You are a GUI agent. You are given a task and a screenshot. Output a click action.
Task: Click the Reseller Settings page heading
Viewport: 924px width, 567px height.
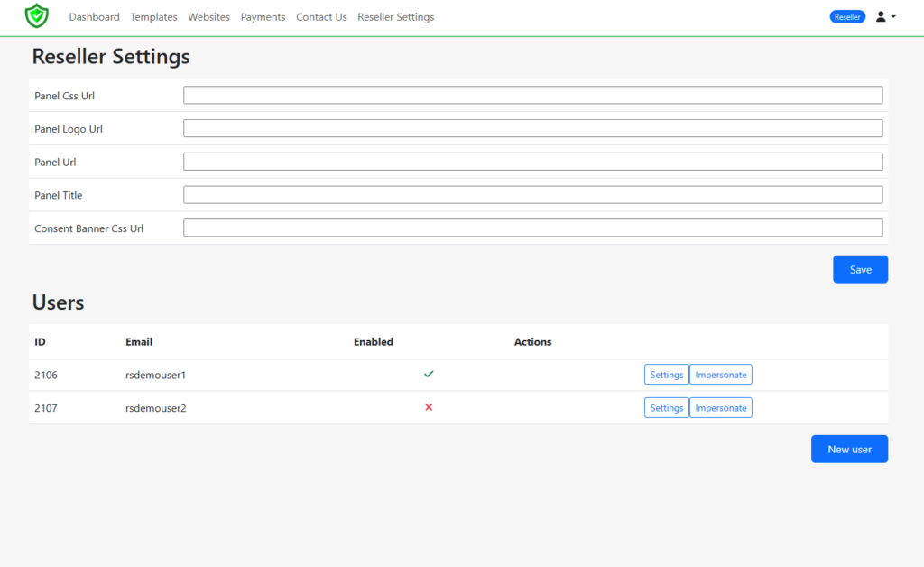coord(111,57)
